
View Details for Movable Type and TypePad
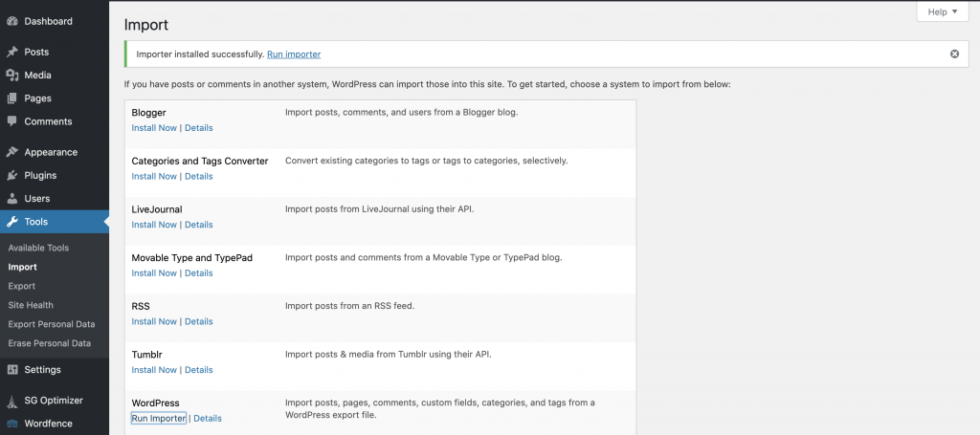click(x=199, y=273)
